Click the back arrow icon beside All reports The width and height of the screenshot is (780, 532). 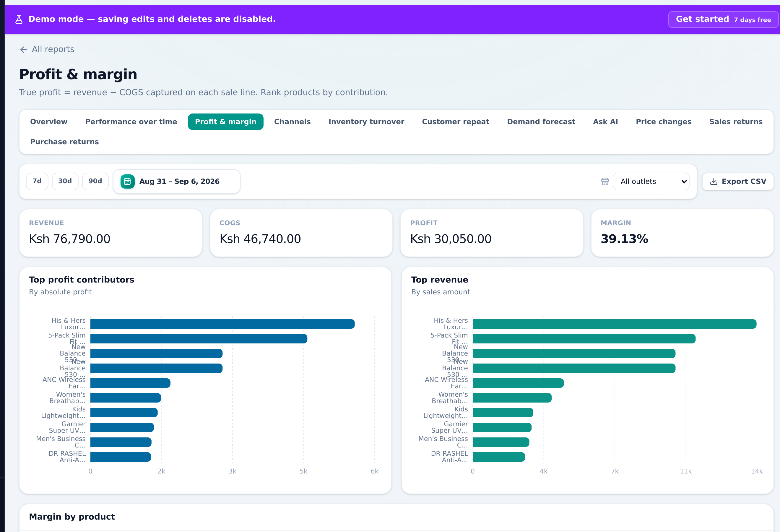pos(24,50)
